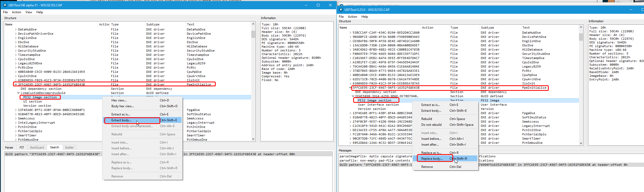Select PE32 image section in NE tree

click(40, 97)
